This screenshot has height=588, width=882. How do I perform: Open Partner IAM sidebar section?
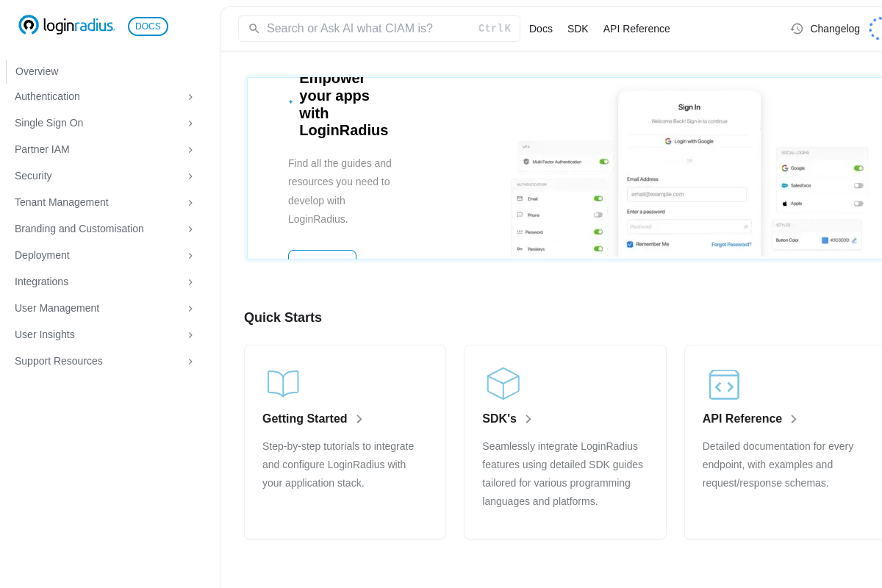pyautogui.click(x=42, y=149)
